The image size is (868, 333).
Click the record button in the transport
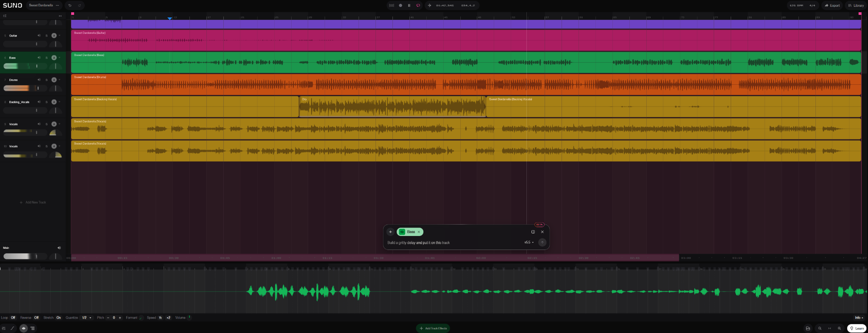pos(401,6)
